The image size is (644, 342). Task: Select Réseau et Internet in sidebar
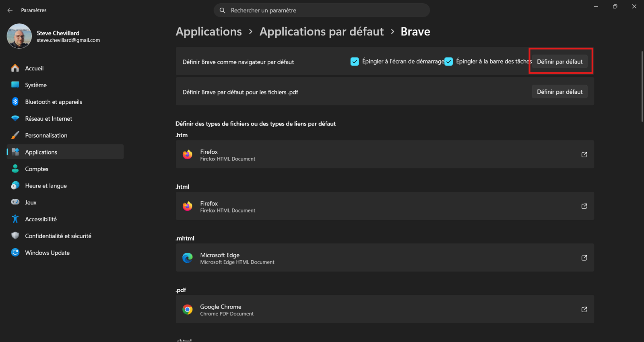point(65,119)
